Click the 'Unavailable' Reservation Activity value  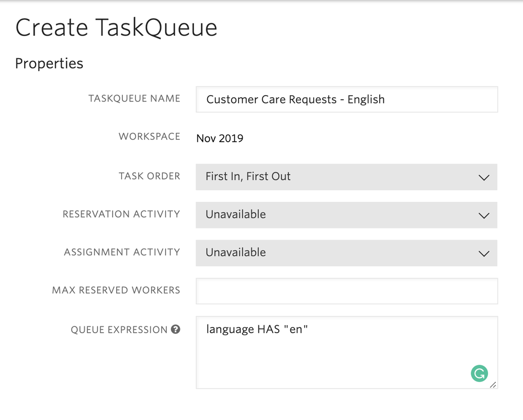(x=235, y=215)
